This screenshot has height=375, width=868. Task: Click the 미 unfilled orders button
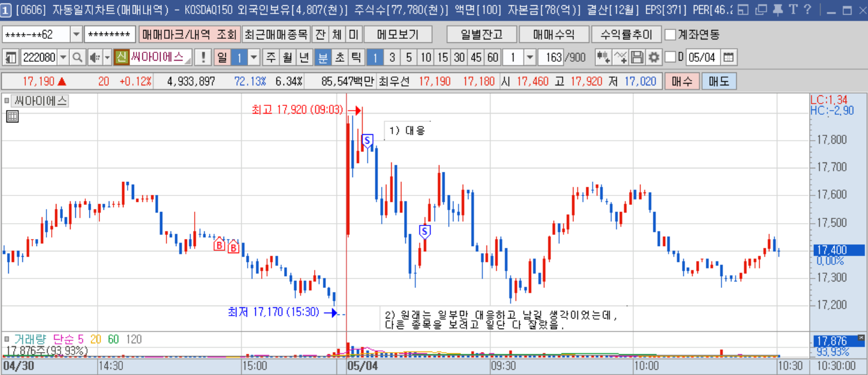click(x=353, y=35)
